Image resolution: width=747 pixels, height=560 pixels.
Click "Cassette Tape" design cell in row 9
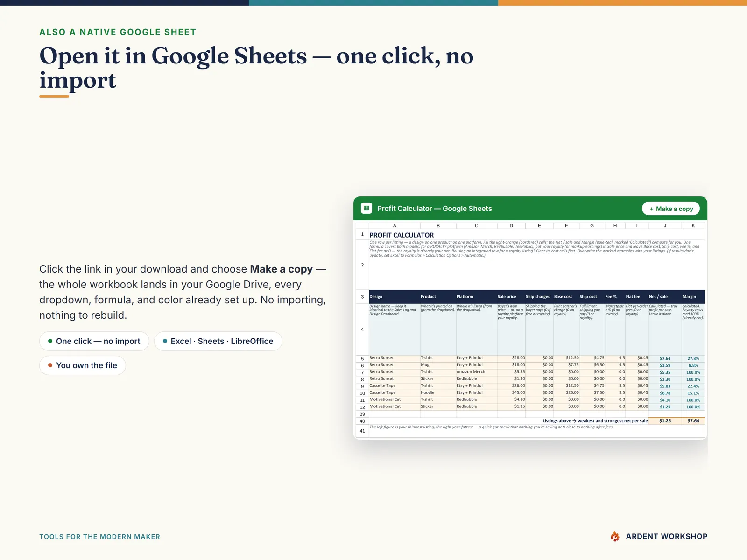[x=395, y=386]
